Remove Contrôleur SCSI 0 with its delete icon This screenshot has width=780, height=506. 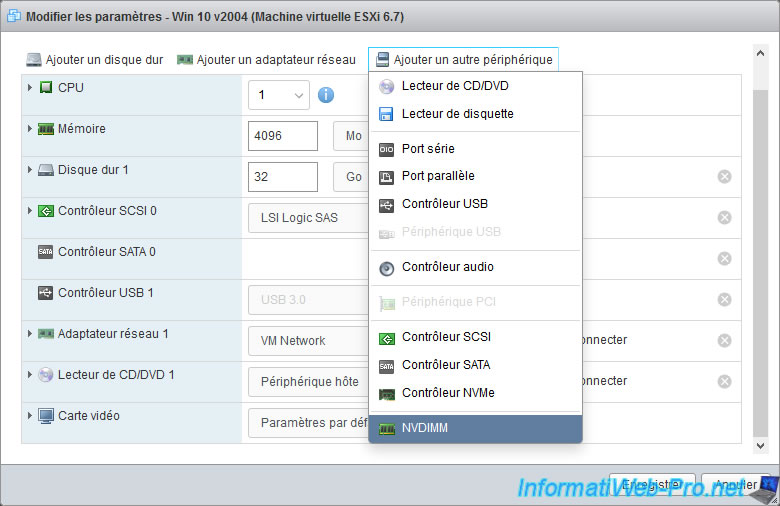(x=724, y=218)
